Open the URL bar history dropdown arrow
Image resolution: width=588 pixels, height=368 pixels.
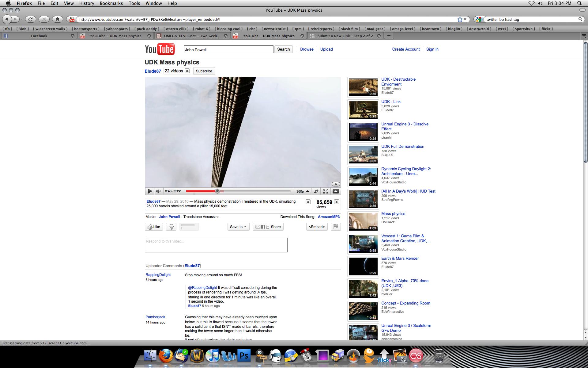tap(465, 19)
